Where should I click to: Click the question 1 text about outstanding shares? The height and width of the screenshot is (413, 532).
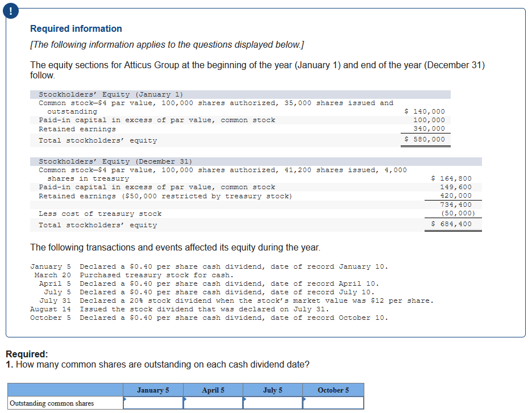[x=158, y=365]
